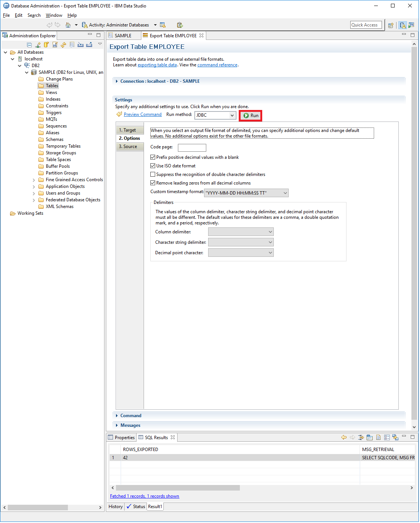Switch to Database Administration perspective icon
Viewport: 420px width, 523px height.
(402, 25)
